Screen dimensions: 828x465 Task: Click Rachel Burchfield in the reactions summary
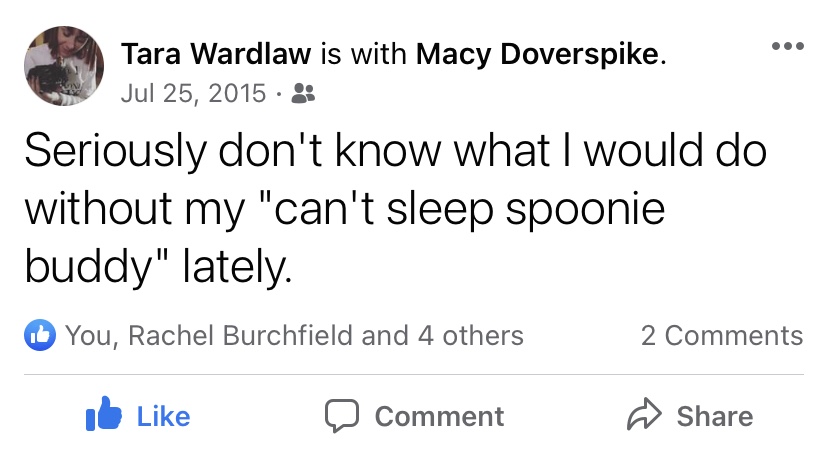coord(241,336)
